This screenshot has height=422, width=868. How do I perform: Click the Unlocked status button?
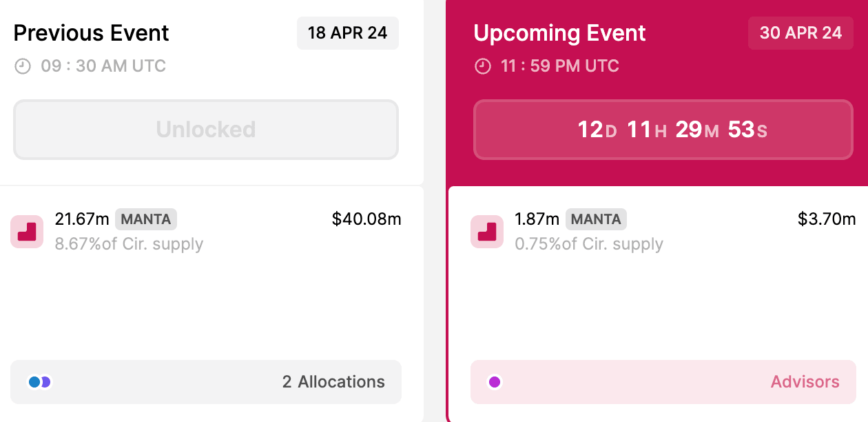pos(206,130)
